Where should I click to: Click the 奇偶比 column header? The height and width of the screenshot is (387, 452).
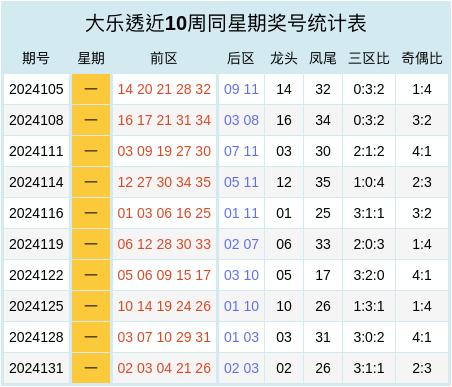point(422,58)
